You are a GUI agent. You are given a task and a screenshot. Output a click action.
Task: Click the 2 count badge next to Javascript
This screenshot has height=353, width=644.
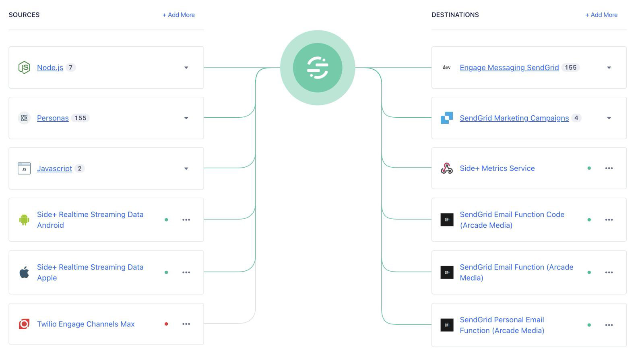coord(80,168)
